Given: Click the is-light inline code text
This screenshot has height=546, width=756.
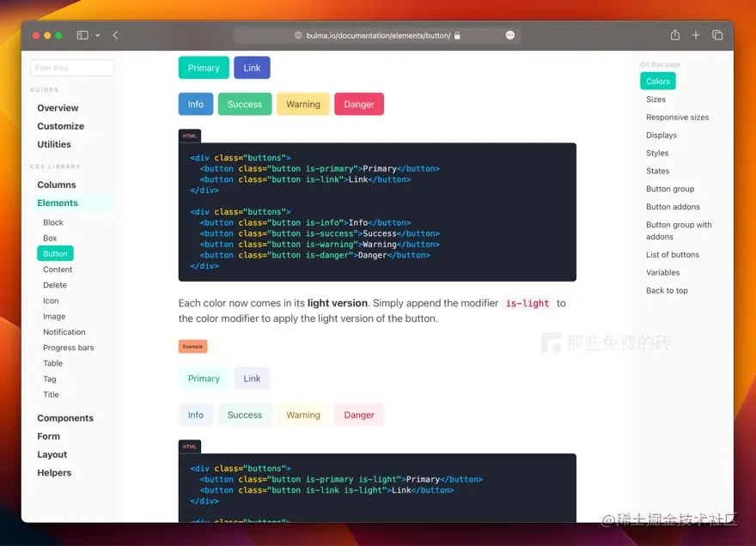Looking at the screenshot, I should 527,304.
